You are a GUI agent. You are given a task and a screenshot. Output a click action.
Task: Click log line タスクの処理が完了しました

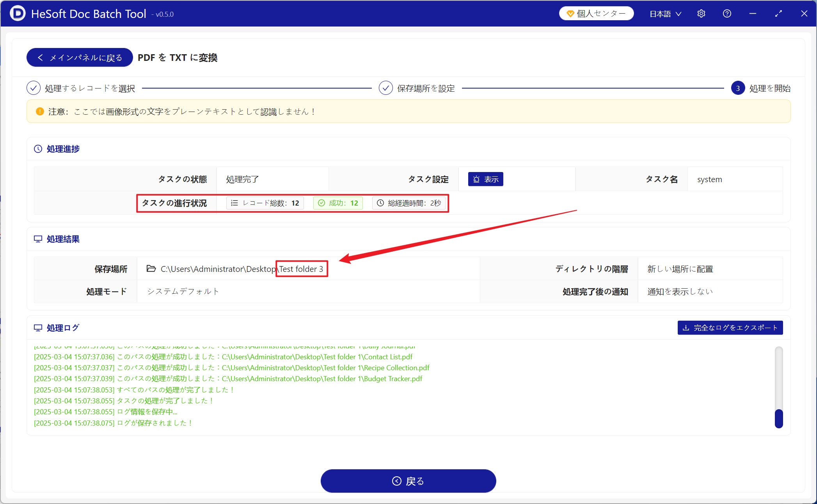124,401
